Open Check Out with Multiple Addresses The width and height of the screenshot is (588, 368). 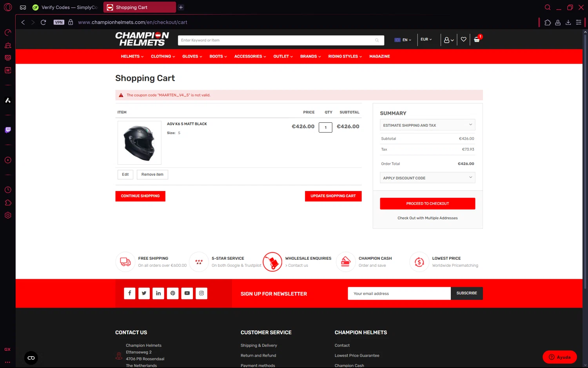click(x=428, y=218)
